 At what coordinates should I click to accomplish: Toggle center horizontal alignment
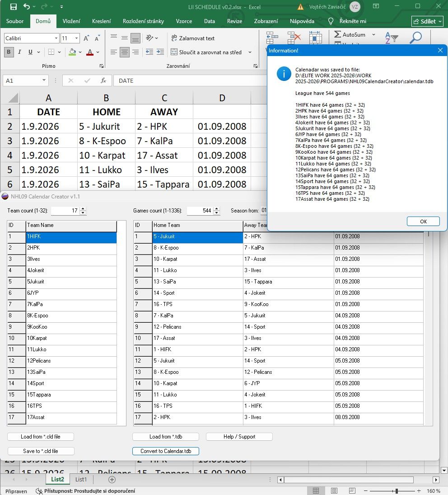pyautogui.click(x=125, y=52)
